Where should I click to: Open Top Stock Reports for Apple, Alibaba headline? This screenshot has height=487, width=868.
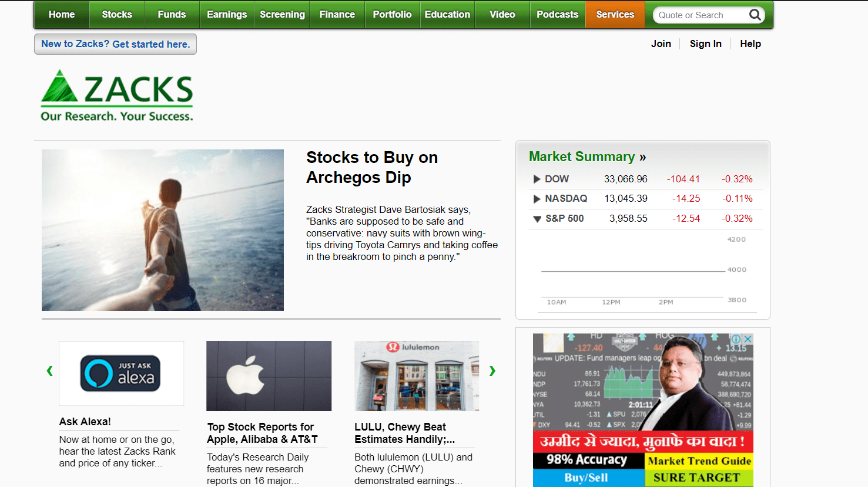coord(262,433)
